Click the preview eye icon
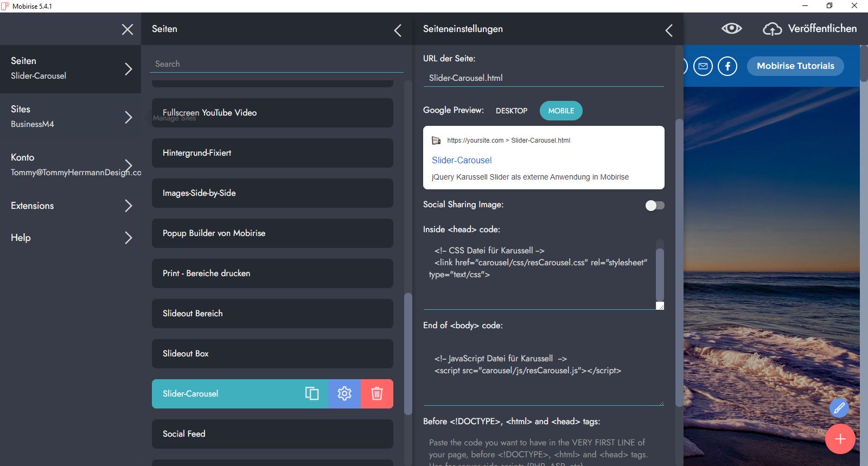The height and width of the screenshot is (466, 868). pyautogui.click(x=731, y=29)
